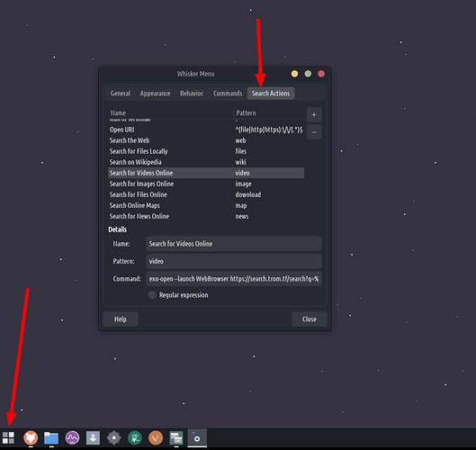Click the Pattern input field
The image size is (476, 450).
[x=233, y=261]
